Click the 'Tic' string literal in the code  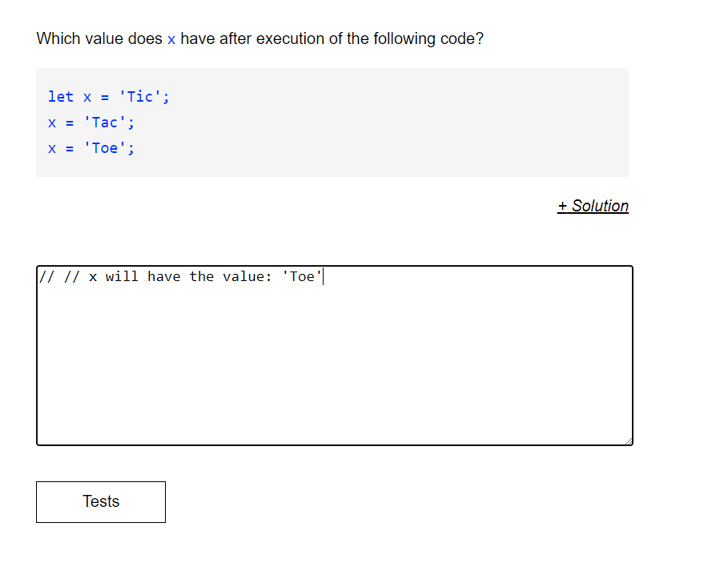(x=144, y=96)
